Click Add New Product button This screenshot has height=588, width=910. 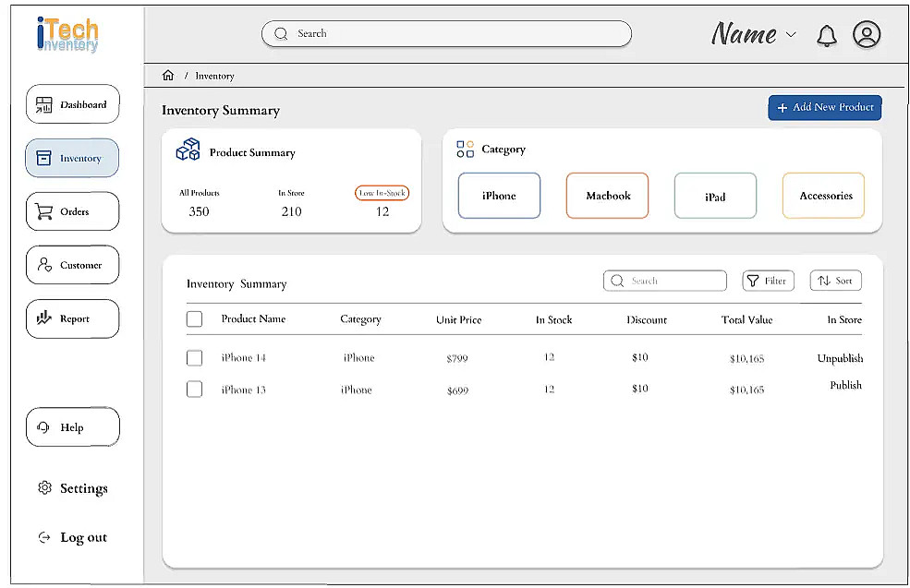825,108
